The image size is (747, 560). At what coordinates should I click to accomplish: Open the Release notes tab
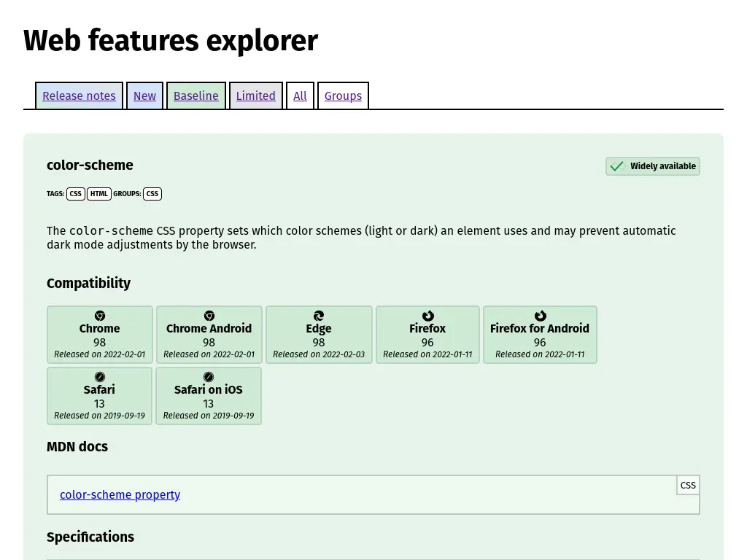[x=79, y=96]
